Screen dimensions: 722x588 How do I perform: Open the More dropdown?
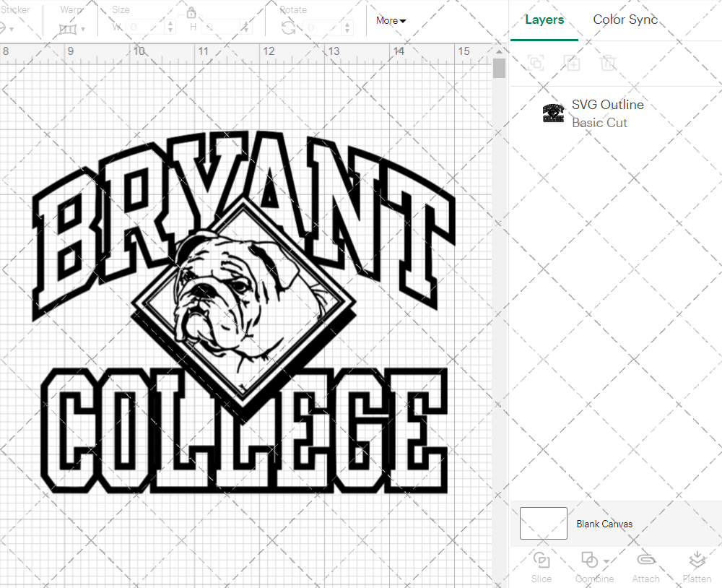[390, 20]
